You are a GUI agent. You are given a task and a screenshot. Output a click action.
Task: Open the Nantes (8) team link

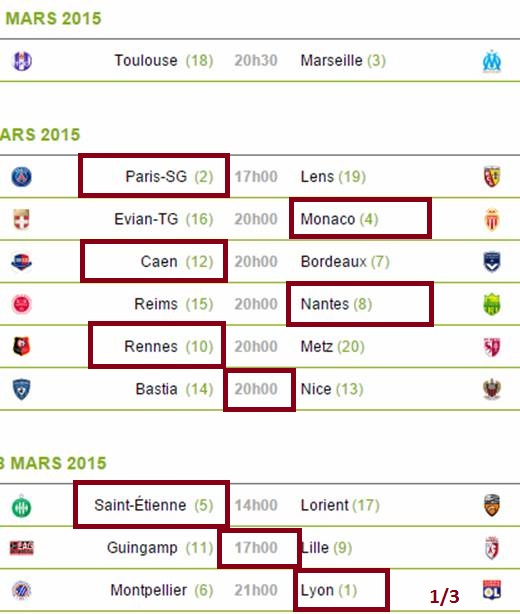[336, 304]
